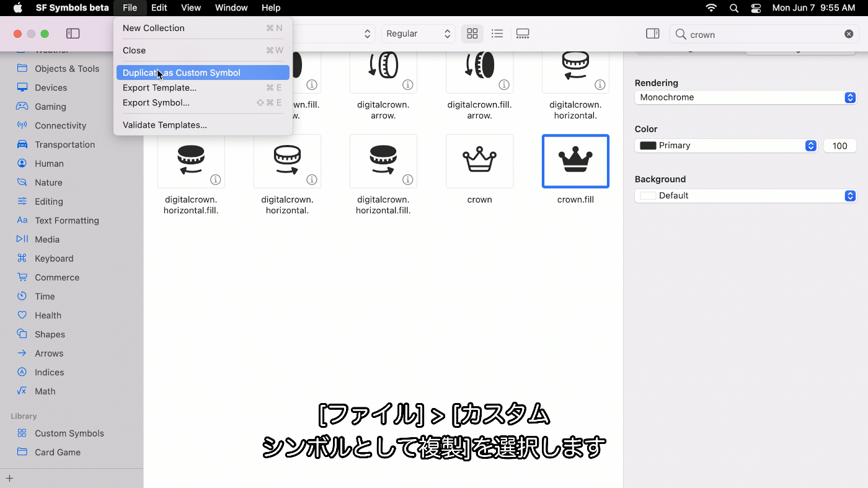Click the white Default background swatch
The height and width of the screenshot is (488, 868).
click(x=648, y=196)
